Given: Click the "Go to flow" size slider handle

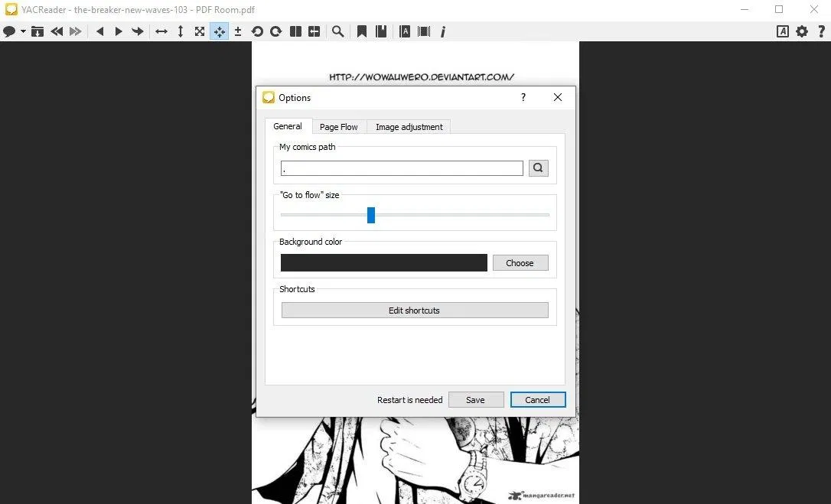Looking at the screenshot, I should [x=371, y=215].
